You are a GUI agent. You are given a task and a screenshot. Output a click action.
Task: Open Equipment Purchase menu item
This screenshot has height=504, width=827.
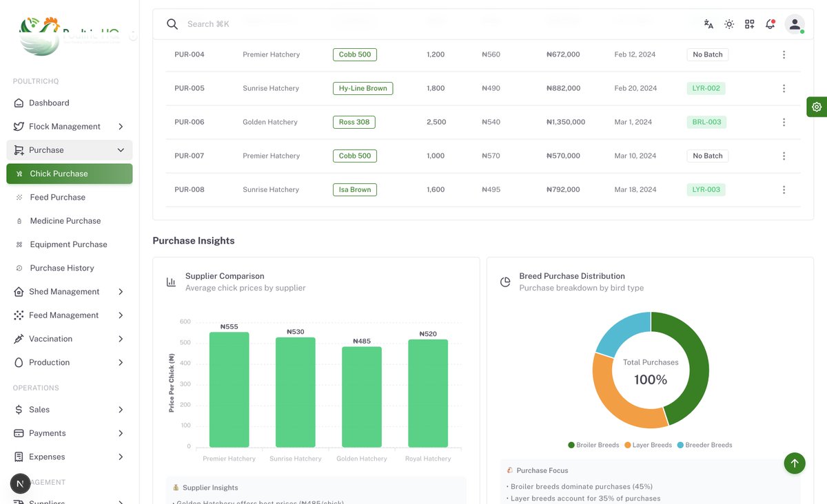70,244
